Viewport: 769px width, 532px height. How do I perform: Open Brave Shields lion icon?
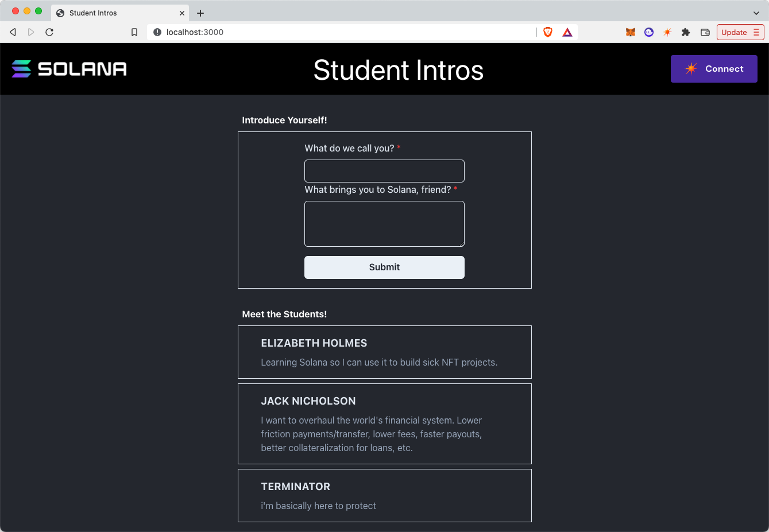(547, 32)
